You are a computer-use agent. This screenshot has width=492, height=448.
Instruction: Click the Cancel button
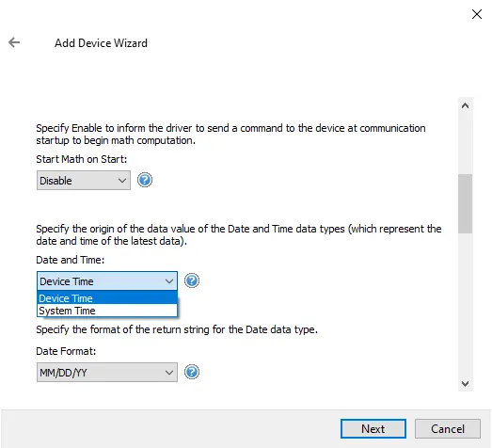click(x=448, y=429)
